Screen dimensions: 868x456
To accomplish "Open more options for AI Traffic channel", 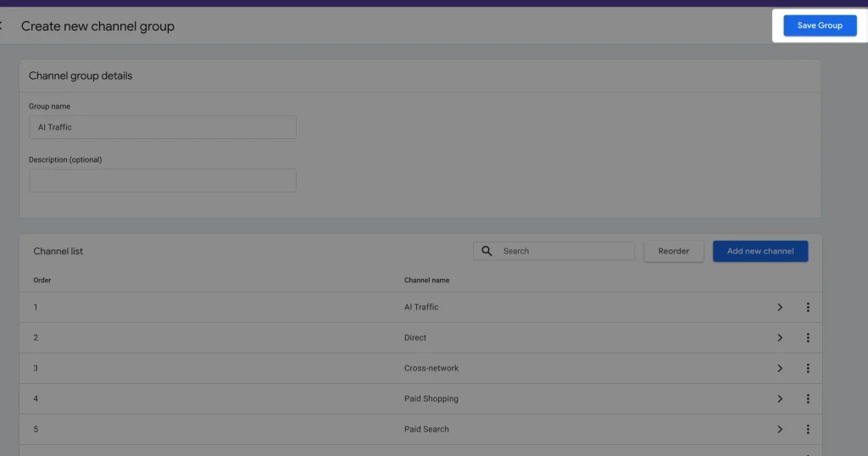I will pos(808,307).
